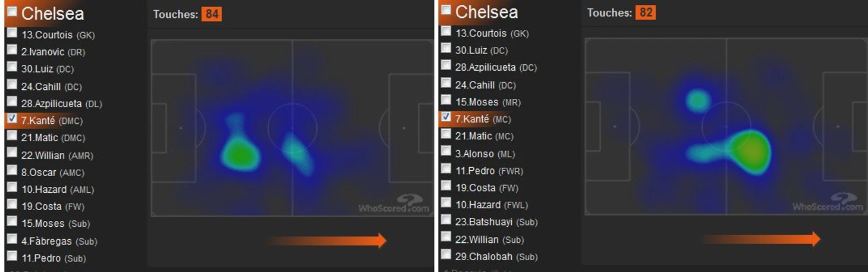This screenshot has height=272, width=868.
Task: Enable 10.Hazard (AML) checkbox
Action: pyautogui.click(x=12, y=187)
